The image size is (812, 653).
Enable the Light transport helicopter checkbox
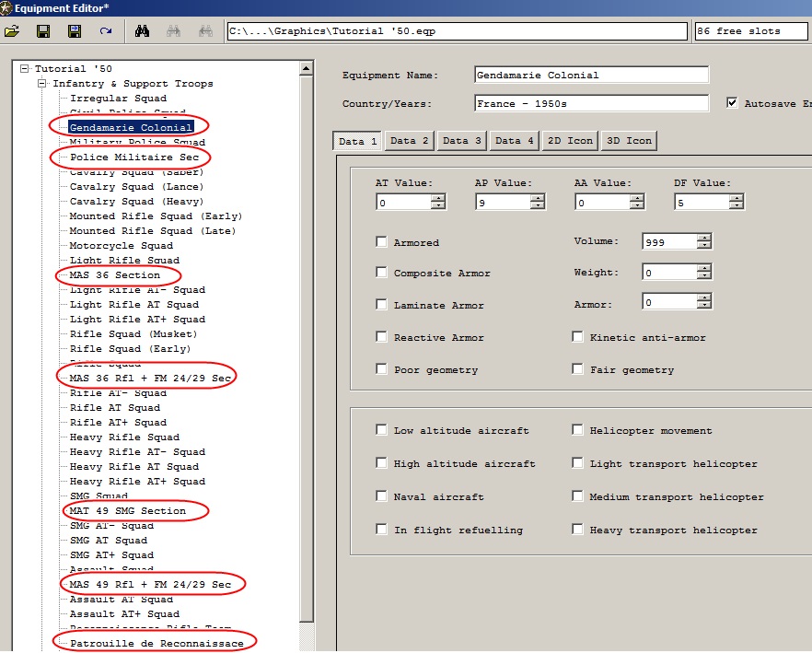pos(577,462)
